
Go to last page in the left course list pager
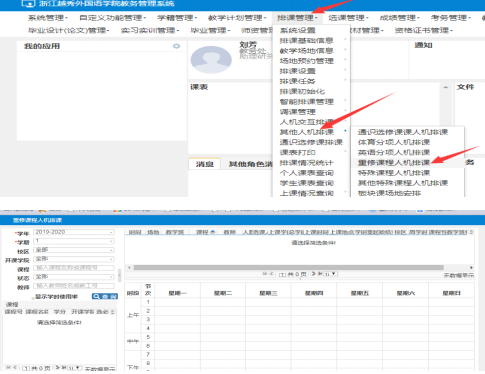pos(64,367)
